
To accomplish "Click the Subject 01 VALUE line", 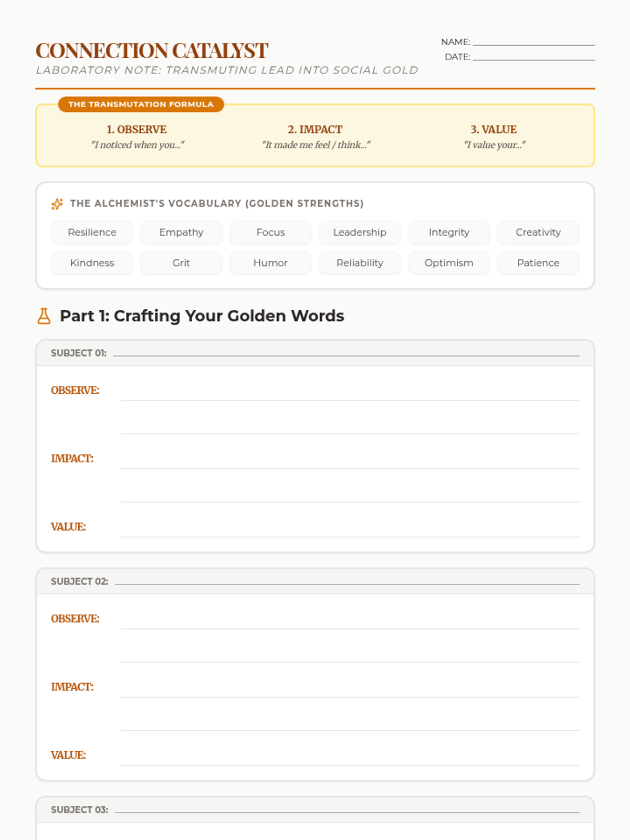I will tap(350, 530).
